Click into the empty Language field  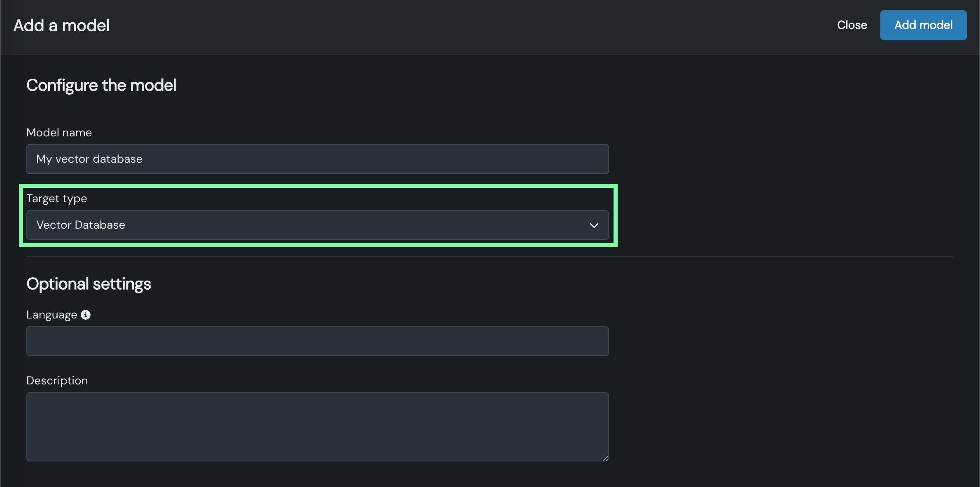coord(317,341)
